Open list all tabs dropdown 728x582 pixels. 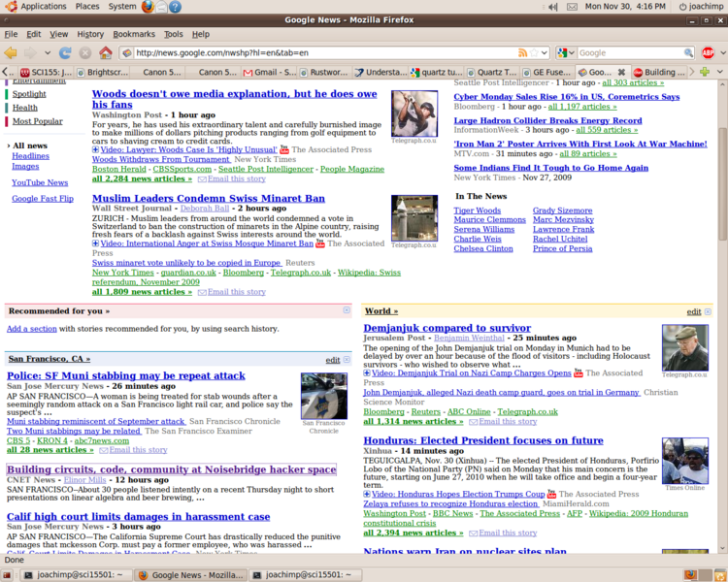(x=720, y=72)
